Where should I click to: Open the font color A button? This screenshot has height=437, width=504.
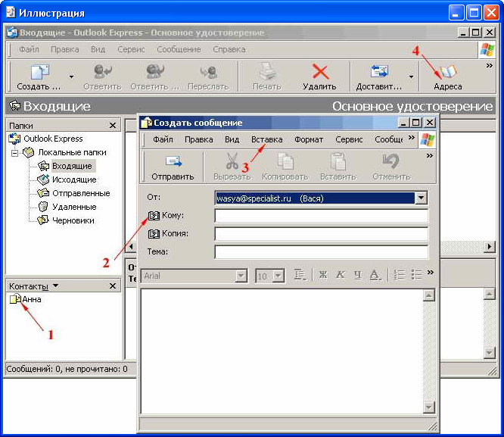(375, 275)
